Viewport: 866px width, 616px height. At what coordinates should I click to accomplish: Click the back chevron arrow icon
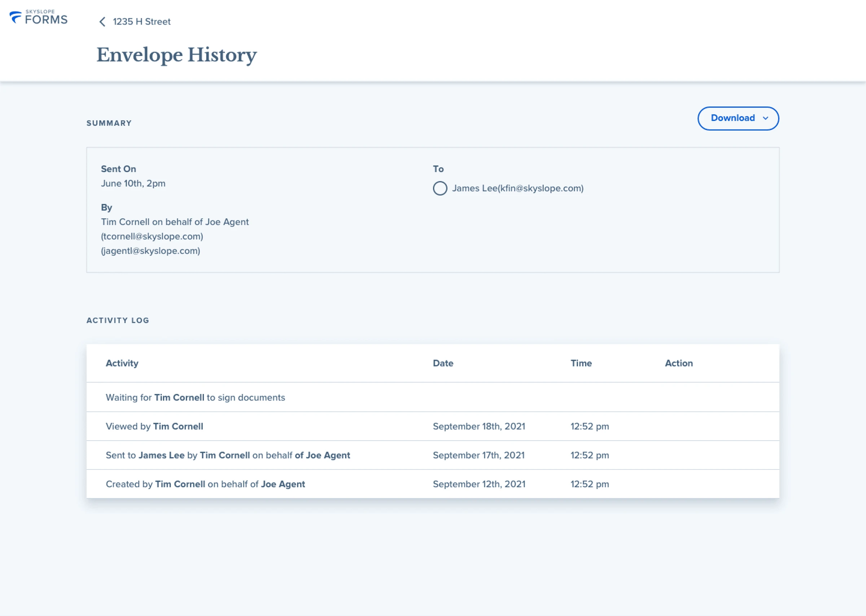102,22
